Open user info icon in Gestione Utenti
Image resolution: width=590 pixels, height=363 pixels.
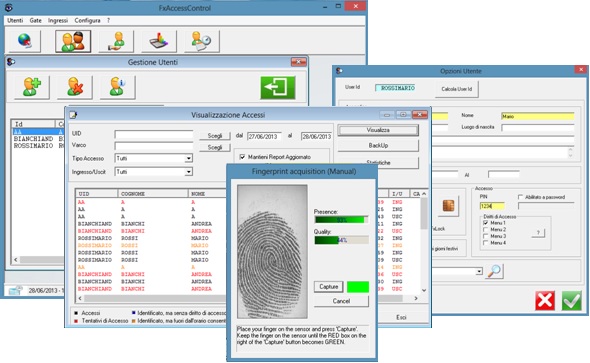117,87
